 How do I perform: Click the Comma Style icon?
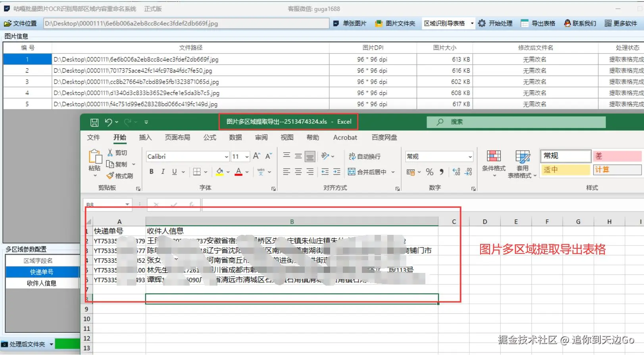(442, 172)
